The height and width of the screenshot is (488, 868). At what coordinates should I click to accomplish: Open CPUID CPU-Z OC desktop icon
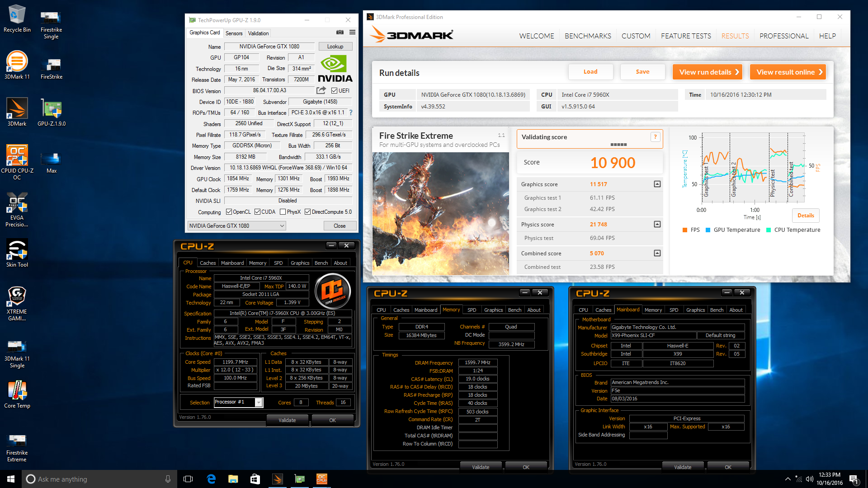pos(17,162)
